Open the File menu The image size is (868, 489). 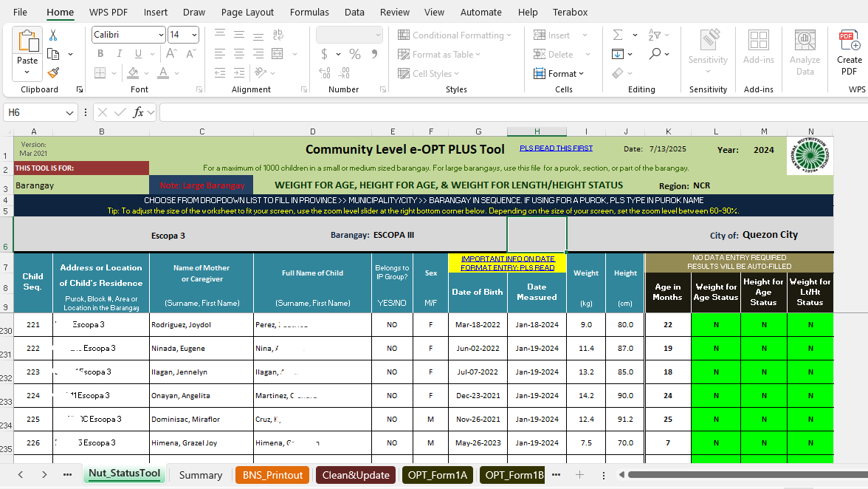[20, 12]
